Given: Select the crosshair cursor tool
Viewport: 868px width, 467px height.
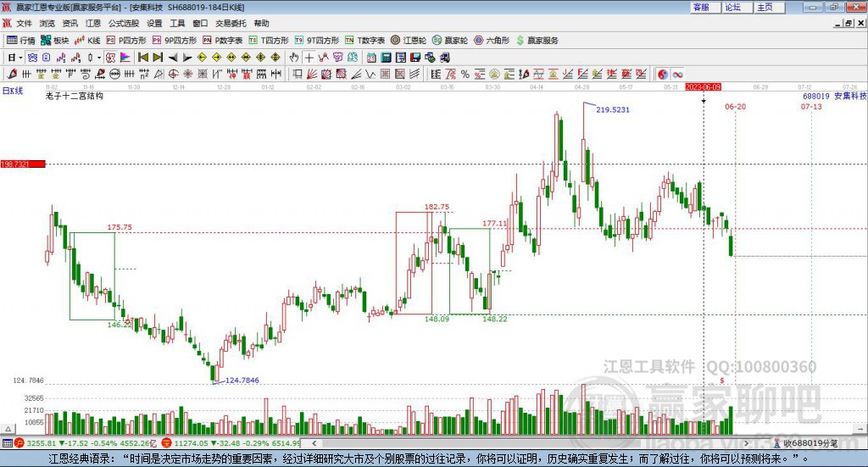Looking at the screenshot, I should [309, 58].
